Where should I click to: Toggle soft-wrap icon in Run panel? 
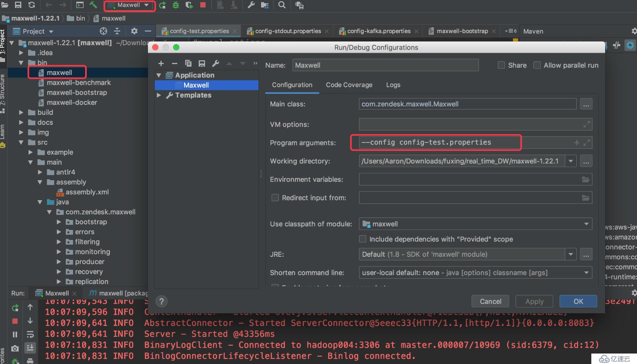(x=30, y=334)
